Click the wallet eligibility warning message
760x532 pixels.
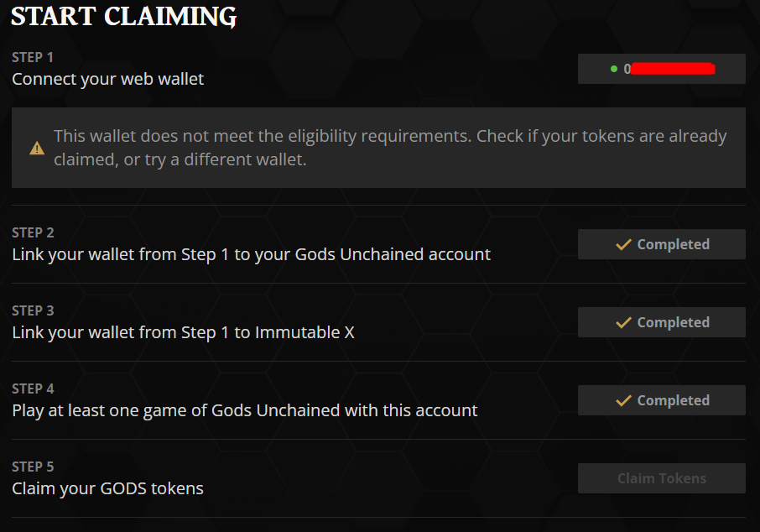pyautogui.click(x=390, y=148)
